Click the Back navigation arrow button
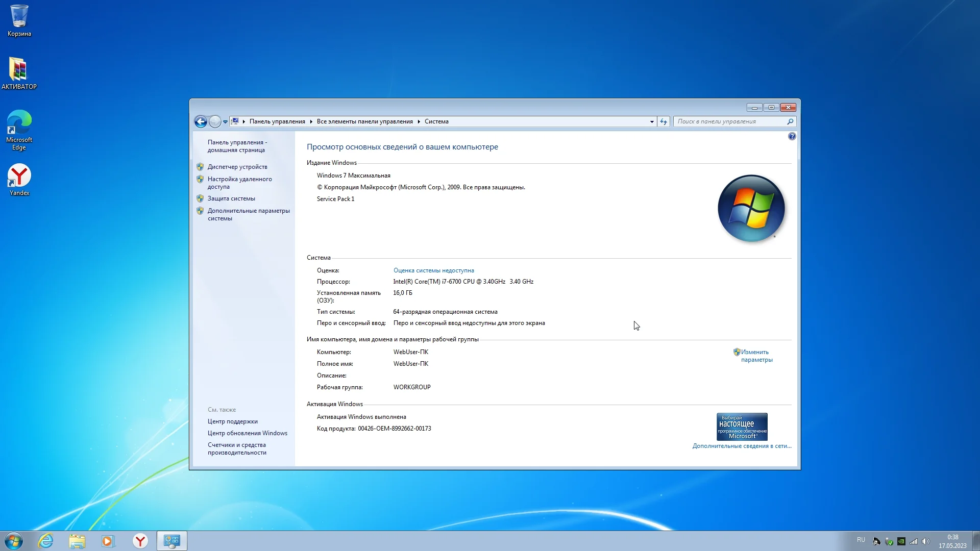Screen dimensions: 980x551 [201, 121]
